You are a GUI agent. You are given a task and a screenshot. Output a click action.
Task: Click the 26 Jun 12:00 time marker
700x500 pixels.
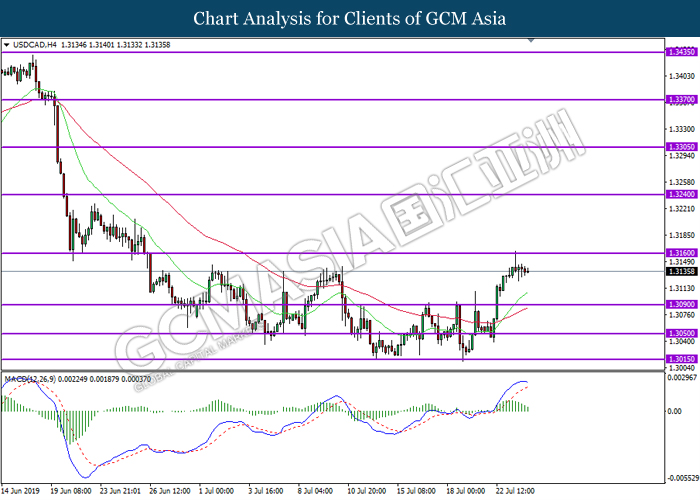click(x=170, y=491)
